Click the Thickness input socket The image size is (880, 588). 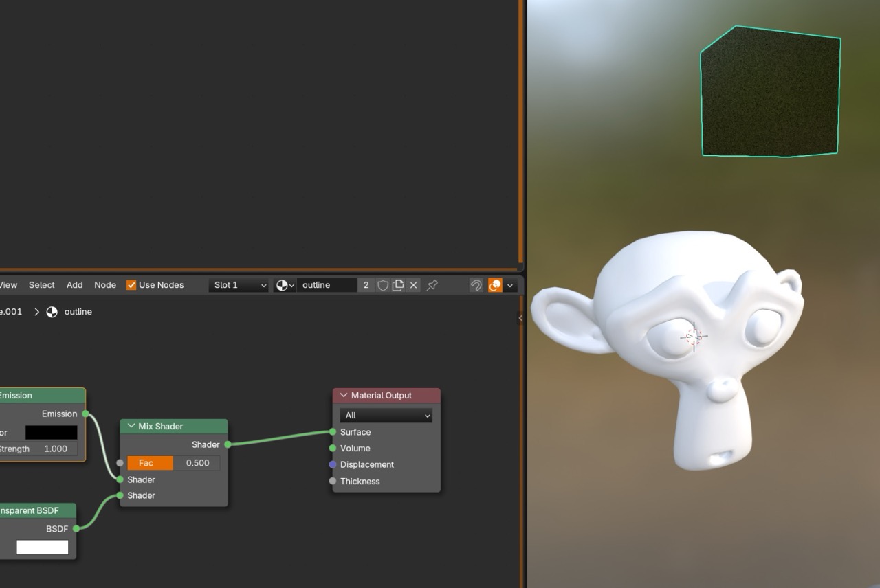(x=333, y=482)
